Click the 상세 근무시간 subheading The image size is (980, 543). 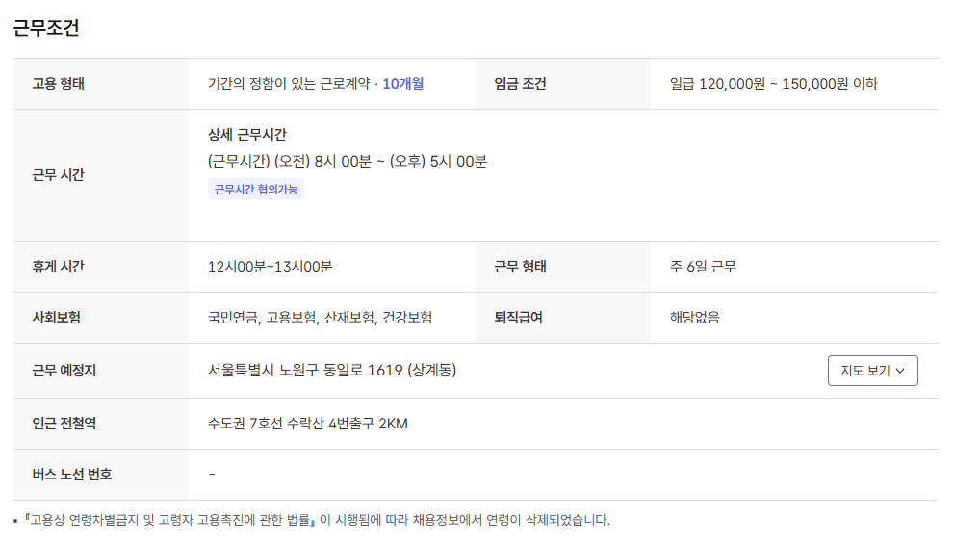[x=247, y=135]
